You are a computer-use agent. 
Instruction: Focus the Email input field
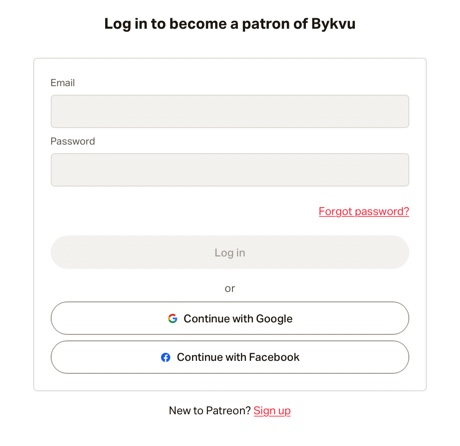[x=230, y=111]
